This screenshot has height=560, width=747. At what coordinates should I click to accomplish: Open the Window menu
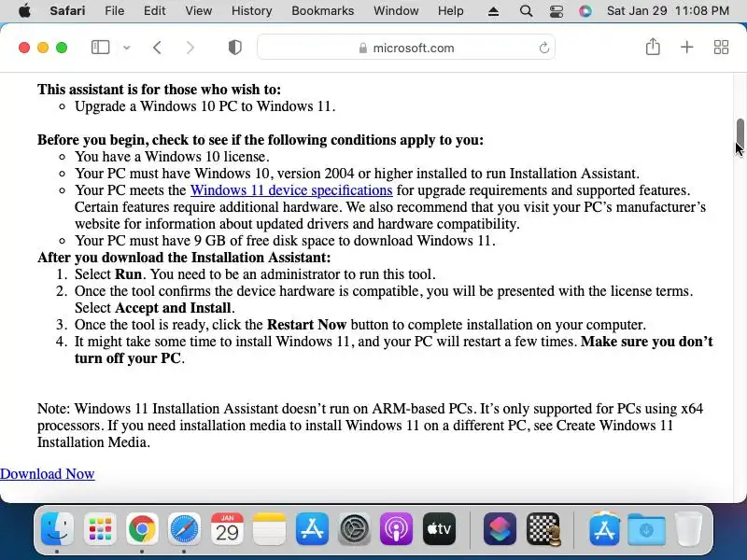coord(396,10)
